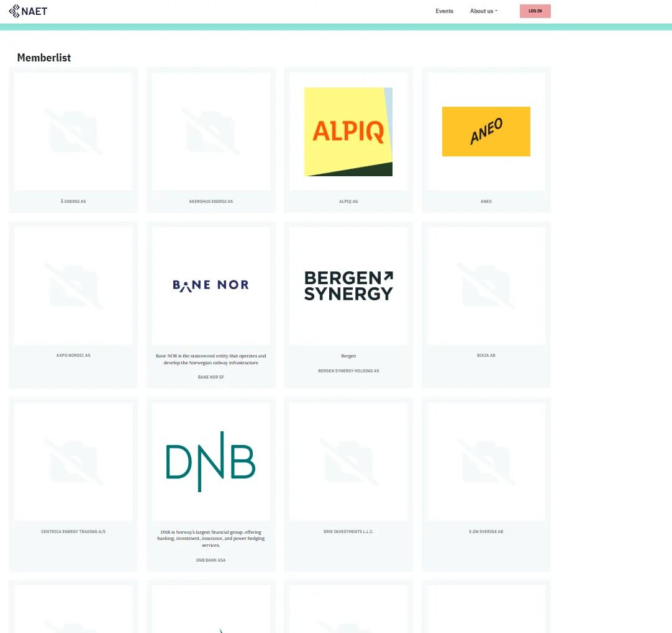Open the Bergen Synergy logo

348,285
